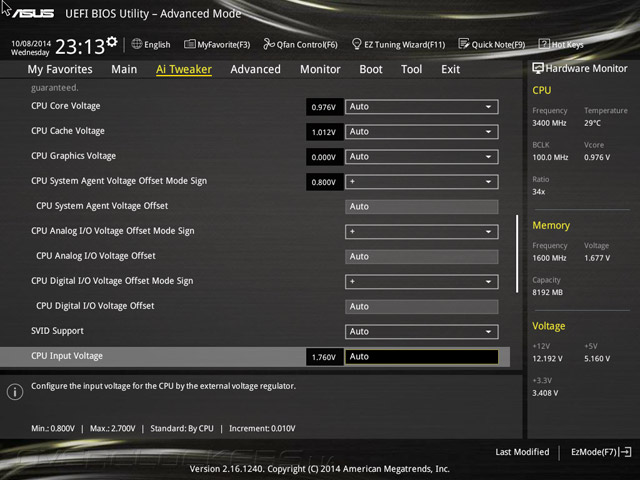
Task: Click the memory voltage 1.677 V value
Action: (x=597, y=258)
